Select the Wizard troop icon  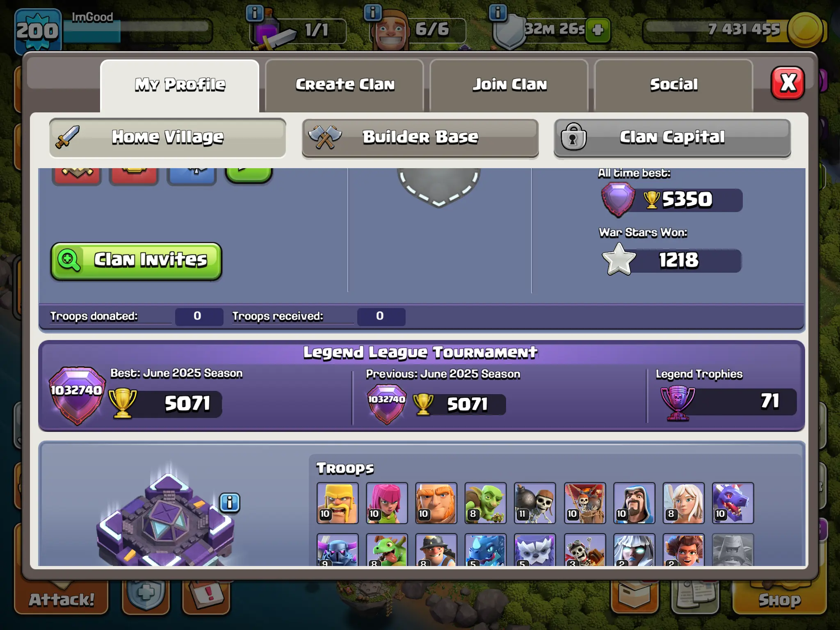pyautogui.click(x=634, y=503)
